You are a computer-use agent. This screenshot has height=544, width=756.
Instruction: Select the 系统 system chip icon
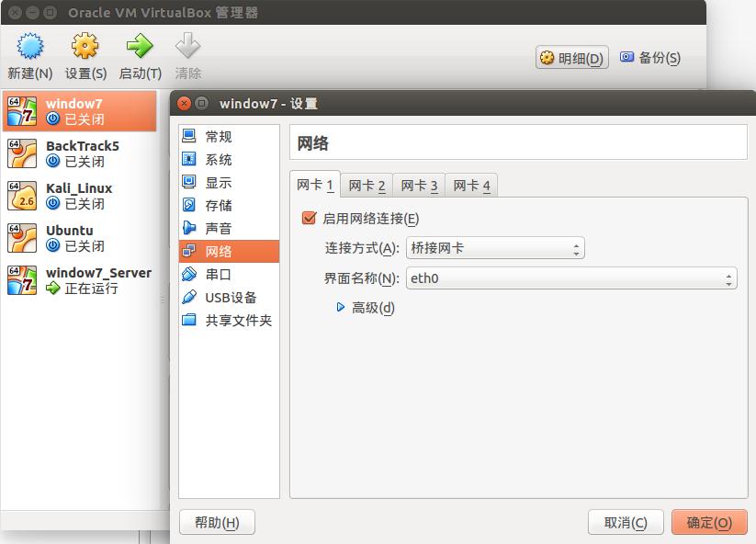pyautogui.click(x=189, y=159)
